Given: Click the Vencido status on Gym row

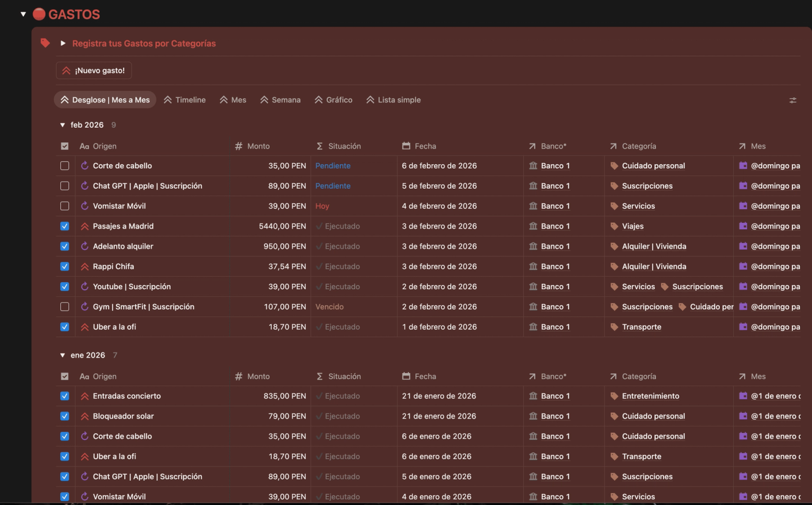Looking at the screenshot, I should pos(329,306).
